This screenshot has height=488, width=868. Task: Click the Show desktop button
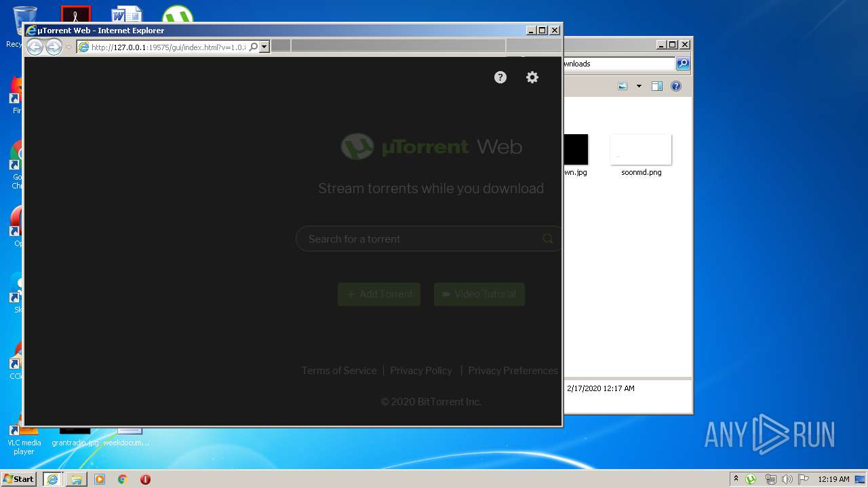point(861,479)
